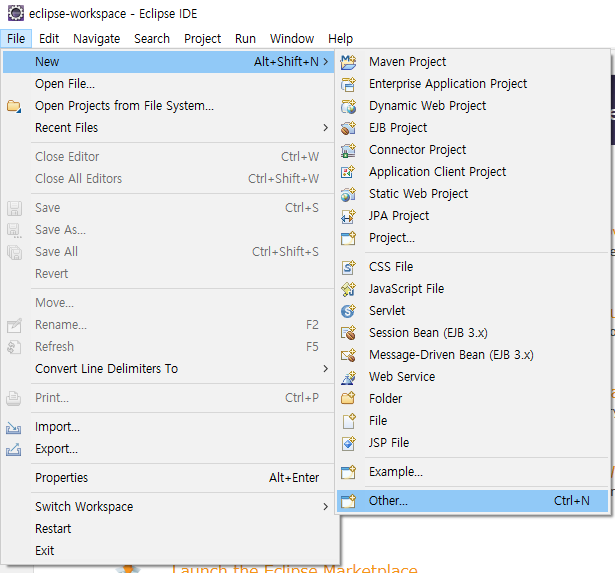The image size is (615, 573).
Task: Choose Export... menu entry
Action: coord(169,449)
